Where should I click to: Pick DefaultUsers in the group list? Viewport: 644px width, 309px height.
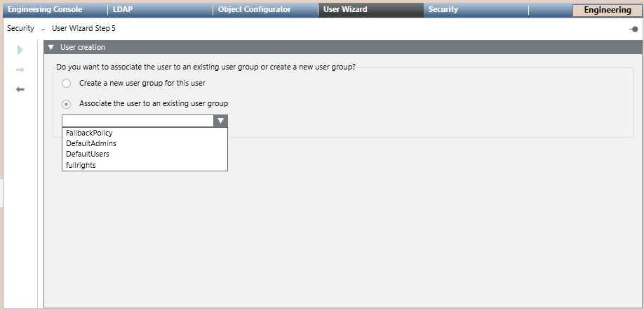(87, 154)
